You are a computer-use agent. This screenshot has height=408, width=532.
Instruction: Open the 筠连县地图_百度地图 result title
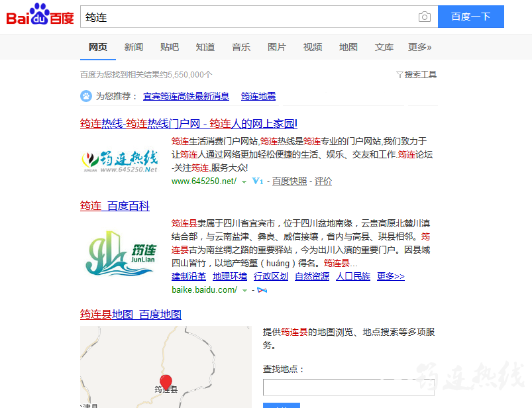point(131,315)
